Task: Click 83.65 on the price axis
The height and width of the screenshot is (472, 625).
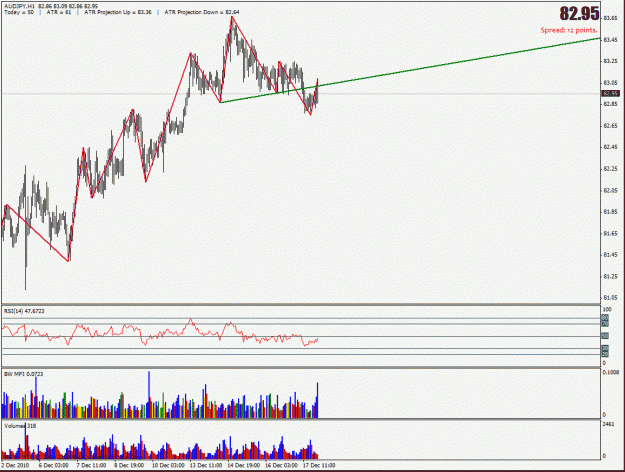Action: pyautogui.click(x=611, y=18)
